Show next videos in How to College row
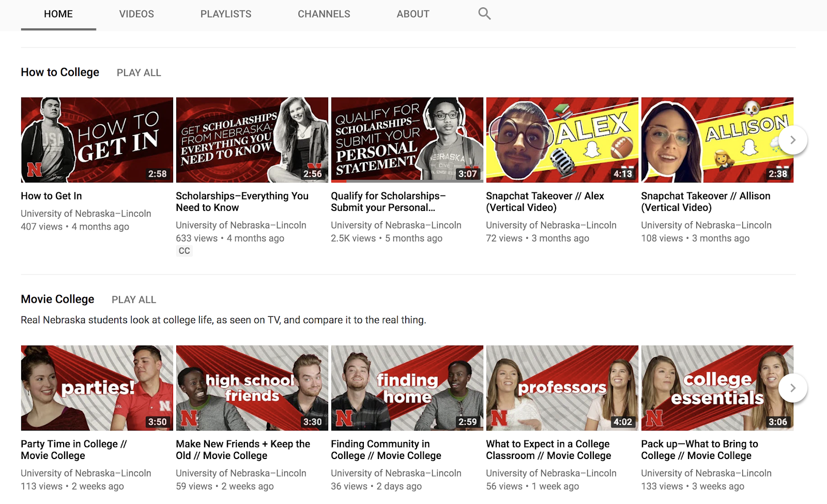 click(x=793, y=140)
